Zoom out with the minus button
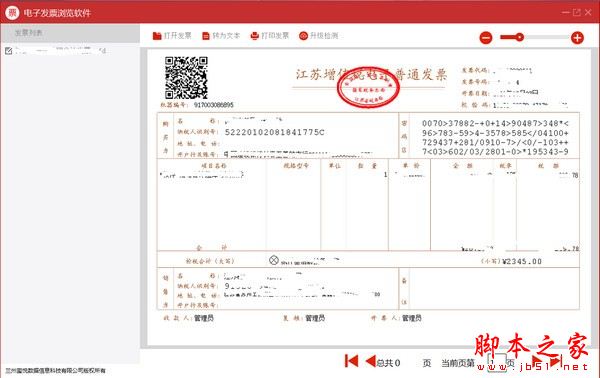Screen dimensions: 600x378 (x=486, y=38)
